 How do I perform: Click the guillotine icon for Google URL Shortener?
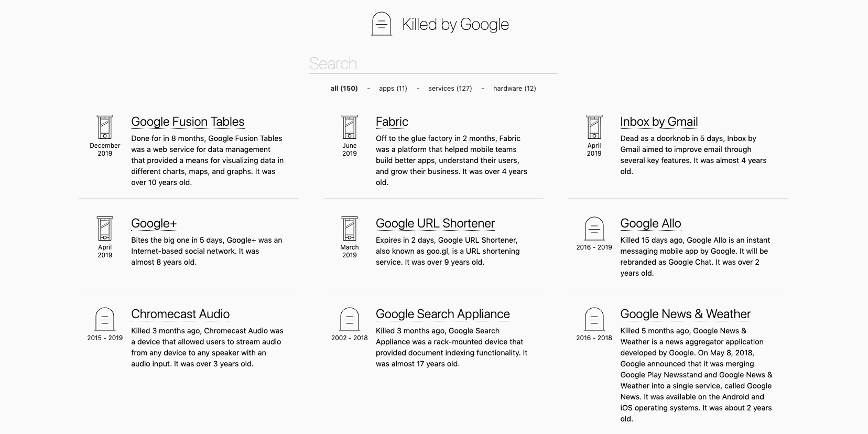(x=350, y=229)
